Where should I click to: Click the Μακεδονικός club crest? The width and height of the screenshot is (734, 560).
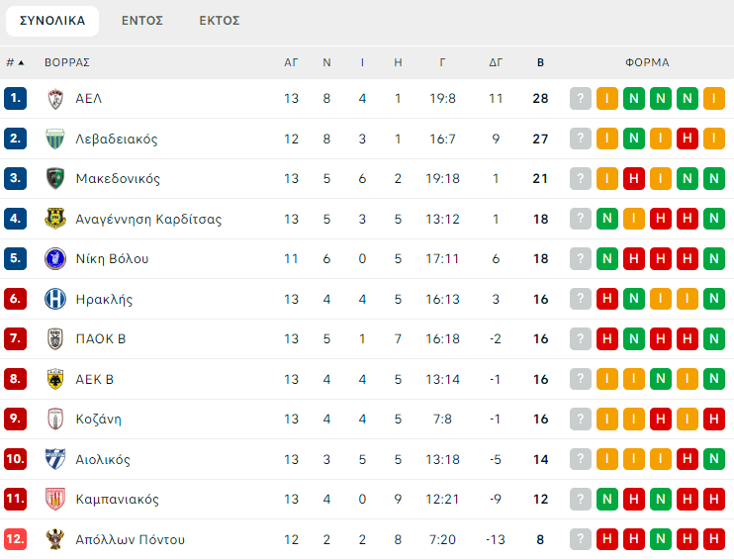point(55,179)
